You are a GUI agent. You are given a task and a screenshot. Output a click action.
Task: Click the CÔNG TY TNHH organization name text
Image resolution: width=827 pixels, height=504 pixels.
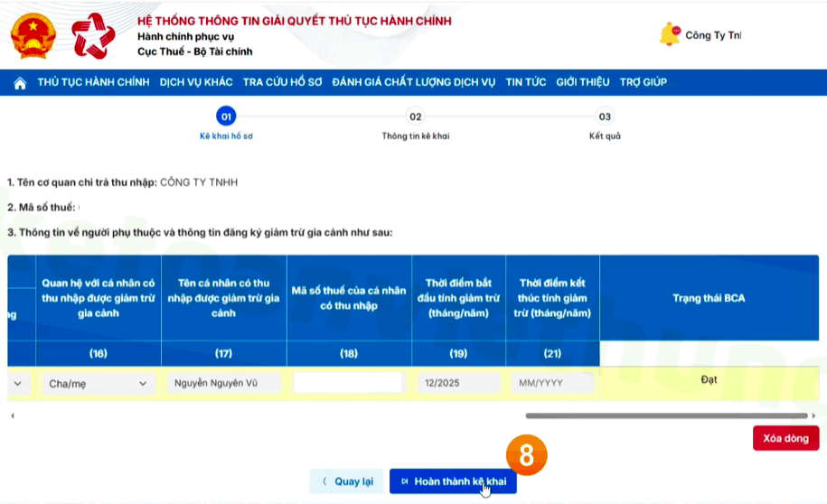199,182
